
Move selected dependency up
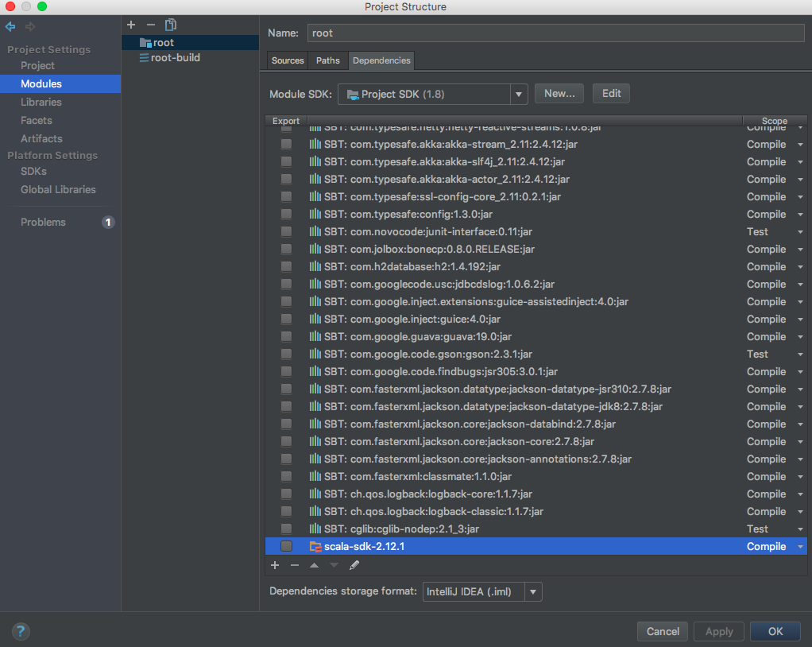(x=315, y=565)
